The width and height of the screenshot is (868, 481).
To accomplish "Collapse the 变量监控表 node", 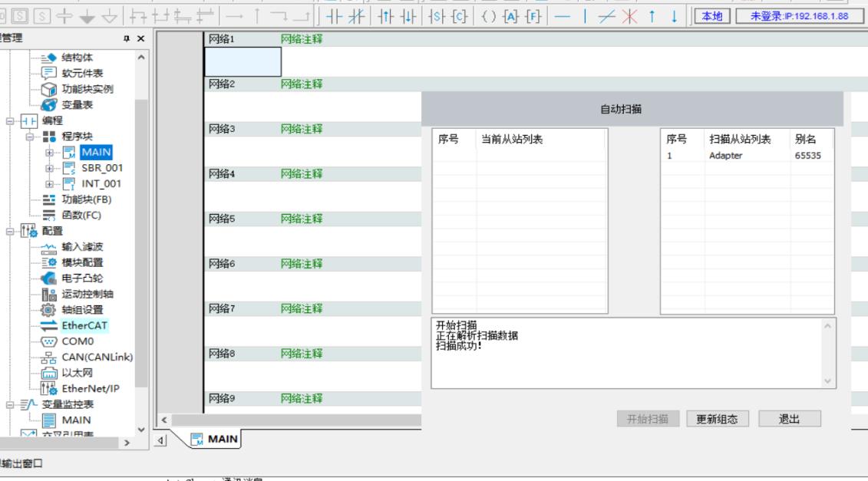I will 10,404.
